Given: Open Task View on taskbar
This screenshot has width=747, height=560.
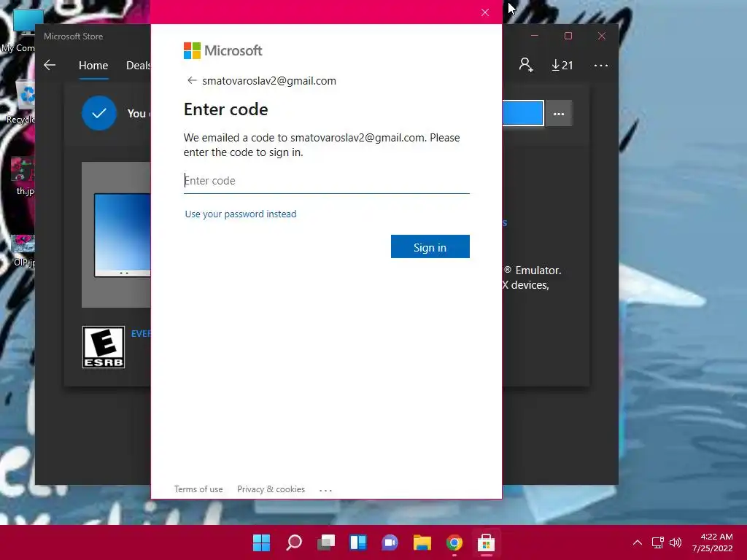Looking at the screenshot, I should click(x=326, y=542).
